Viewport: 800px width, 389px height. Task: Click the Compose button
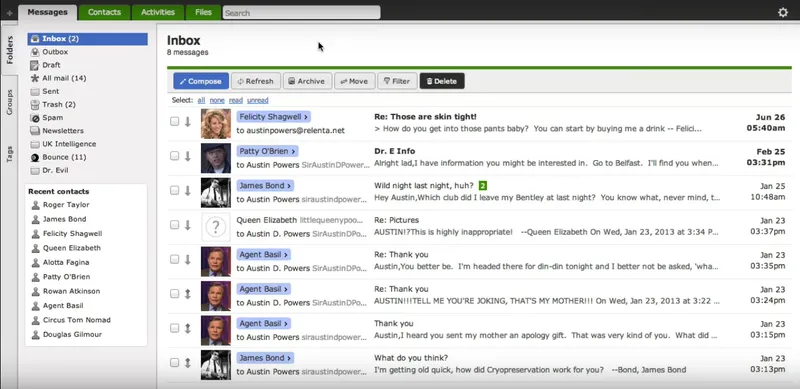click(201, 81)
